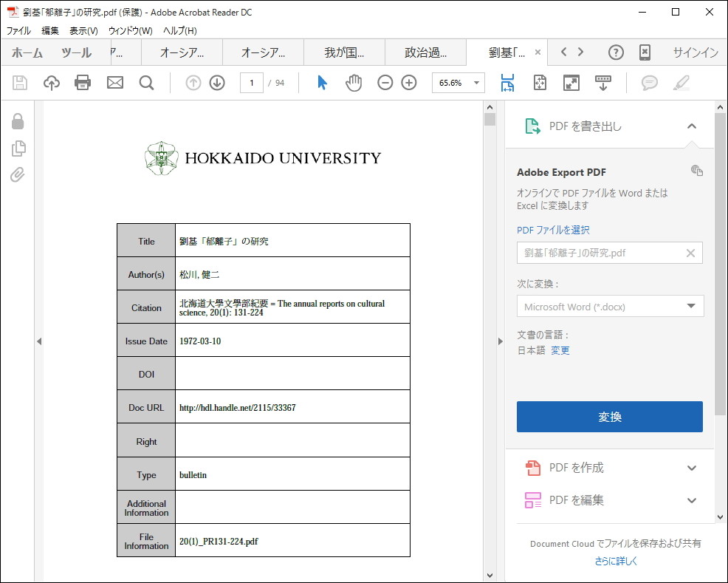Image resolution: width=728 pixels, height=583 pixels.
Task: Add a comment note icon
Action: (650, 83)
